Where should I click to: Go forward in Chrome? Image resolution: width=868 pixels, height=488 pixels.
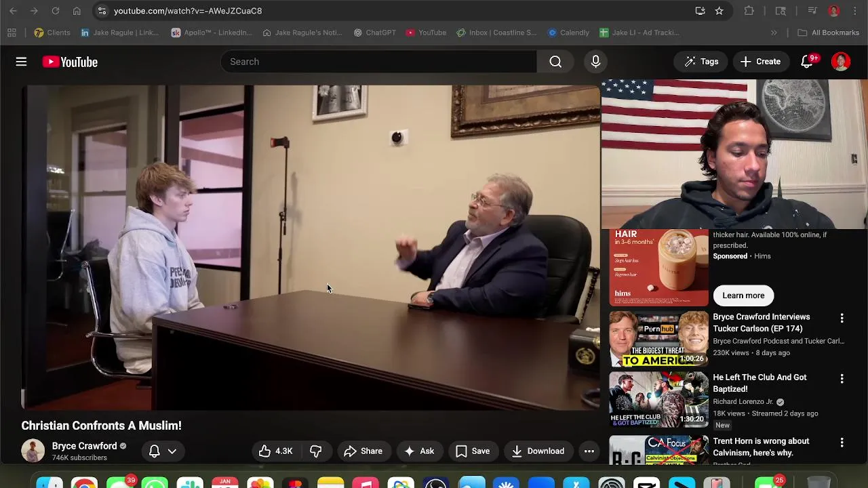pyautogui.click(x=34, y=11)
